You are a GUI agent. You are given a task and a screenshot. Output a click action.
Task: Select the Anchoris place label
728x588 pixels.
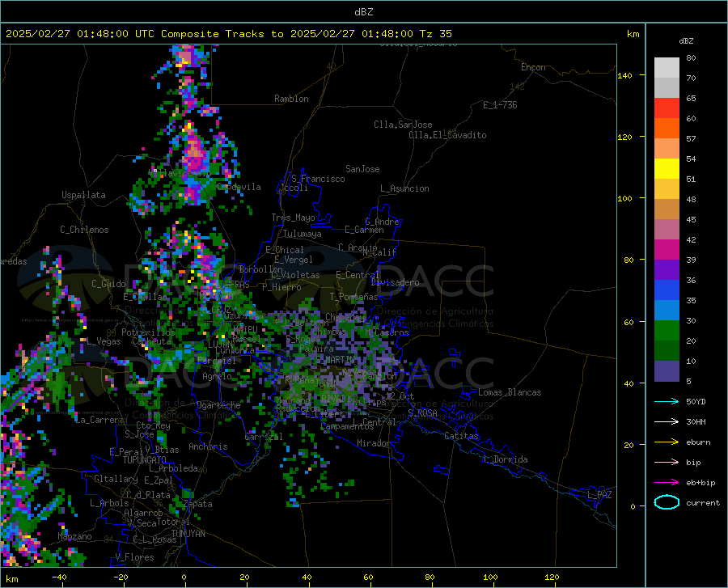click(208, 446)
